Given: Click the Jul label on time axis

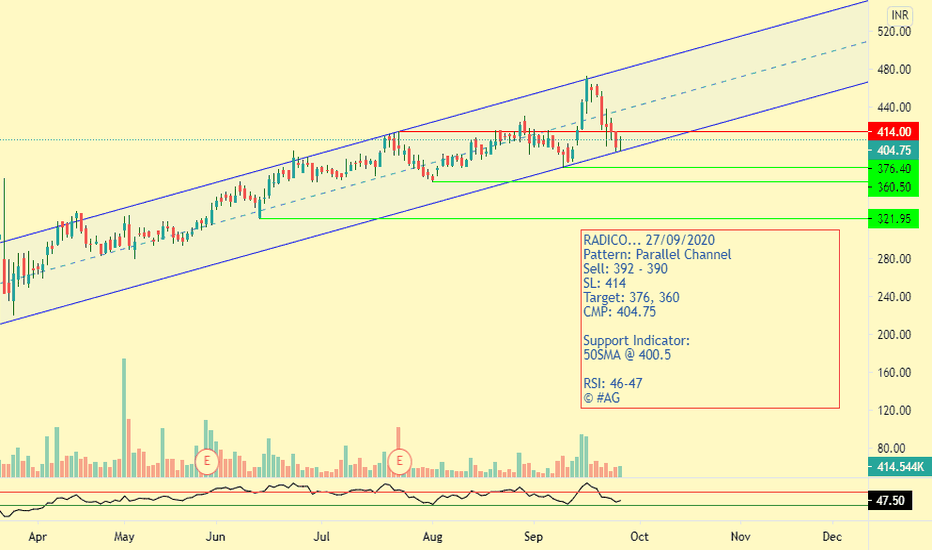Looking at the screenshot, I should [322, 536].
